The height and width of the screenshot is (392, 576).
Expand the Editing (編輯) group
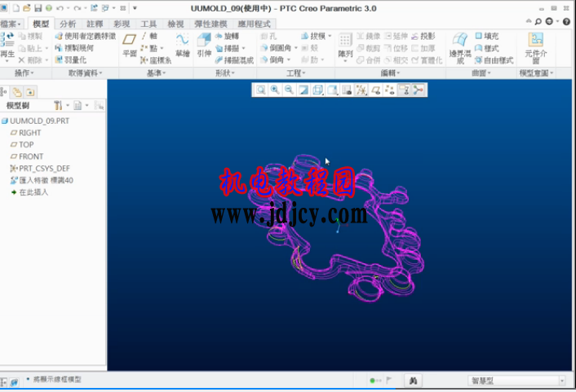coord(390,73)
